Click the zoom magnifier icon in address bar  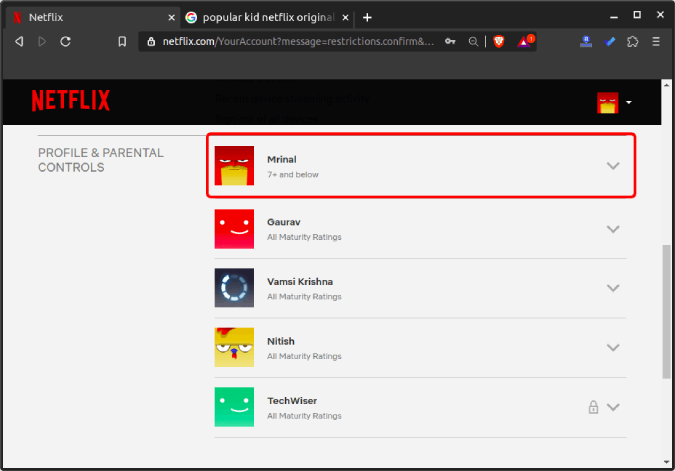tap(473, 42)
